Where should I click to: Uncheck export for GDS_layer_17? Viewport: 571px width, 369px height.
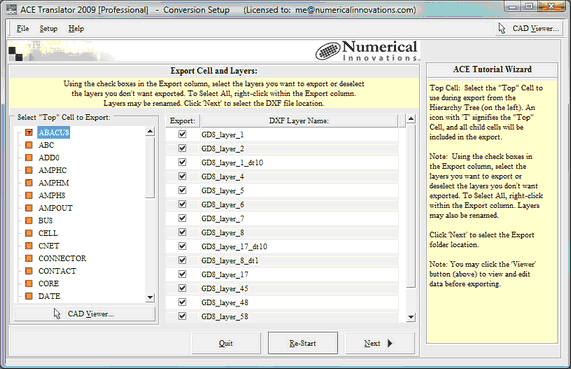click(182, 274)
